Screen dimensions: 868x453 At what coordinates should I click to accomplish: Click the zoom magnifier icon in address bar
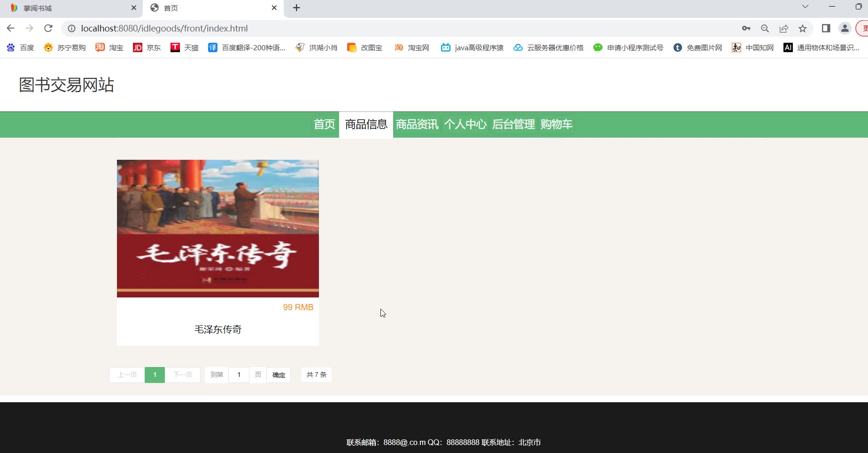pos(765,28)
